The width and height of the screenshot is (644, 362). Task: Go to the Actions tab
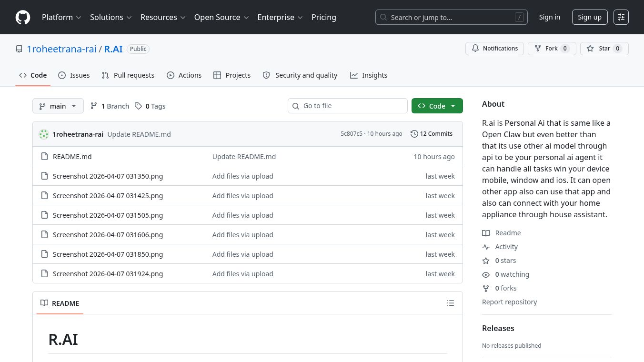tap(184, 75)
